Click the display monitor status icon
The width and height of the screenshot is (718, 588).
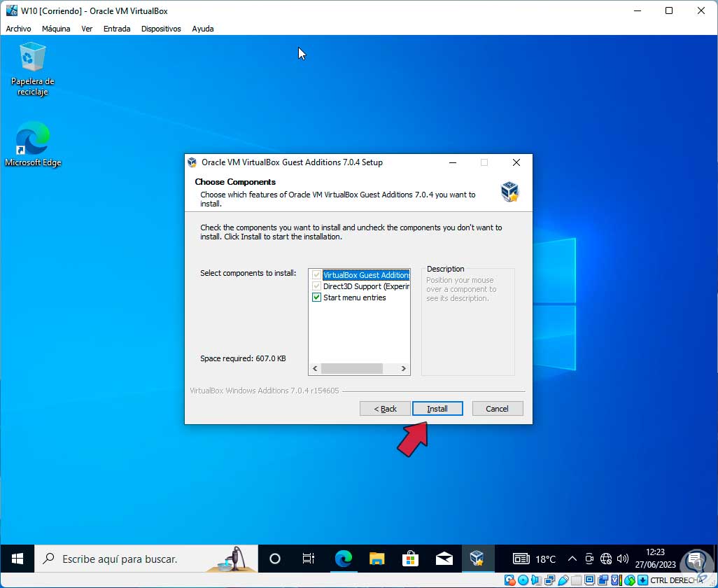click(x=590, y=581)
